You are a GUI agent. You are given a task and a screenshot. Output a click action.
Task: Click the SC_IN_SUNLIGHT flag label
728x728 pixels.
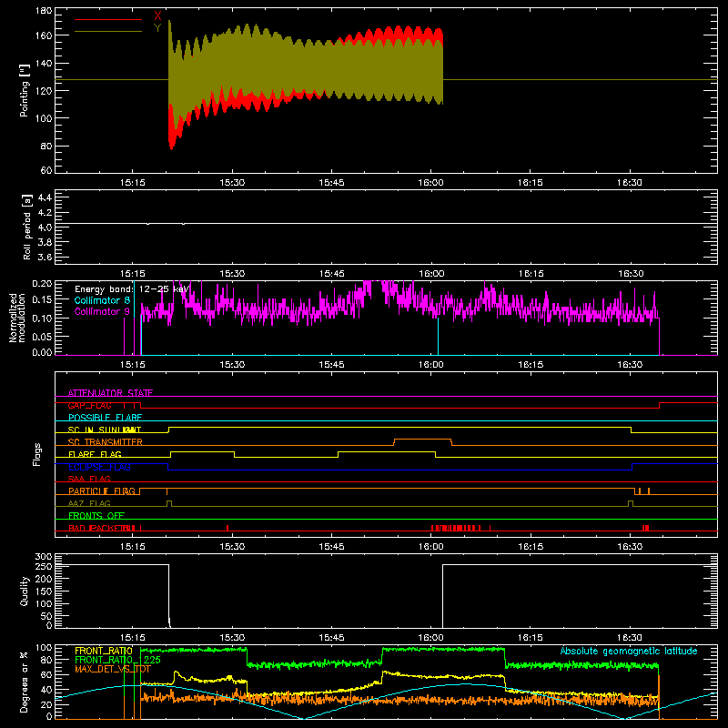tap(105, 430)
